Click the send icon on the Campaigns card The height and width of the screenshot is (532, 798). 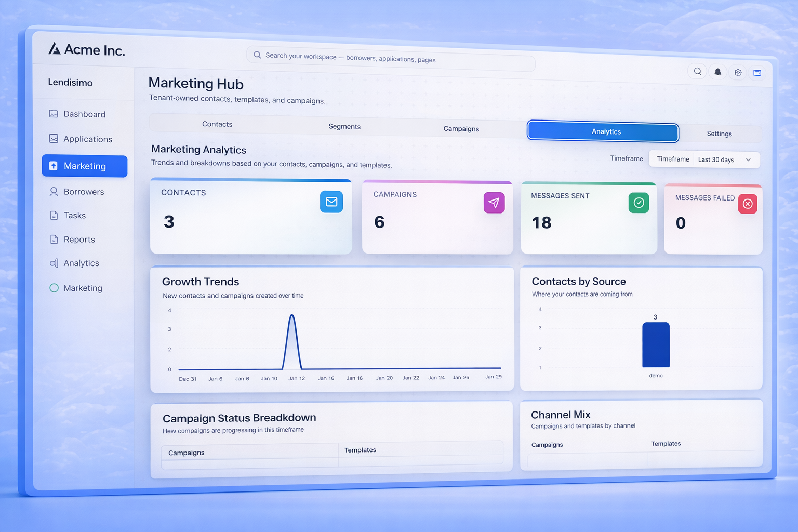494,203
